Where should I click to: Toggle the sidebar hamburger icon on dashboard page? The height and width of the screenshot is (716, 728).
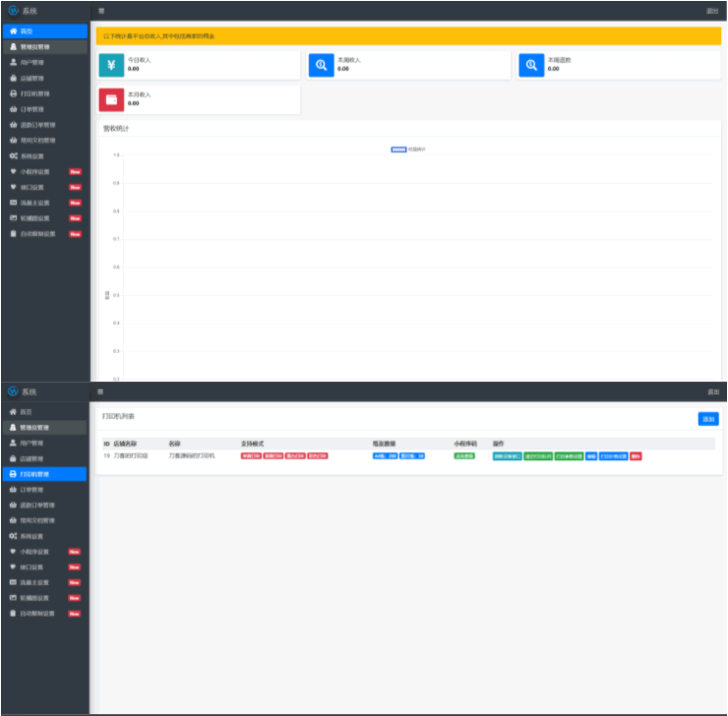click(x=102, y=11)
